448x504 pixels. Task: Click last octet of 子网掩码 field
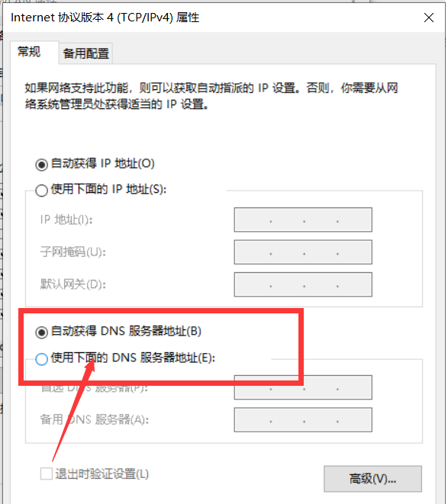354,252
